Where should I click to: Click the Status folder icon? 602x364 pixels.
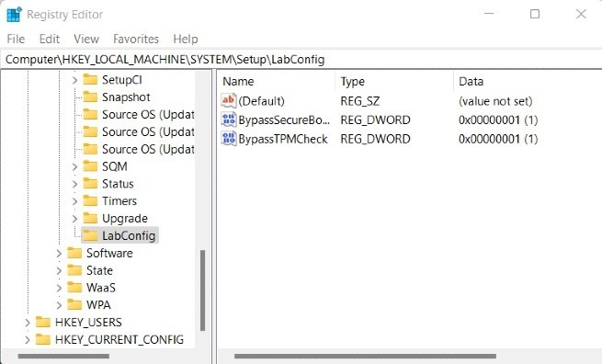pyautogui.click(x=90, y=184)
